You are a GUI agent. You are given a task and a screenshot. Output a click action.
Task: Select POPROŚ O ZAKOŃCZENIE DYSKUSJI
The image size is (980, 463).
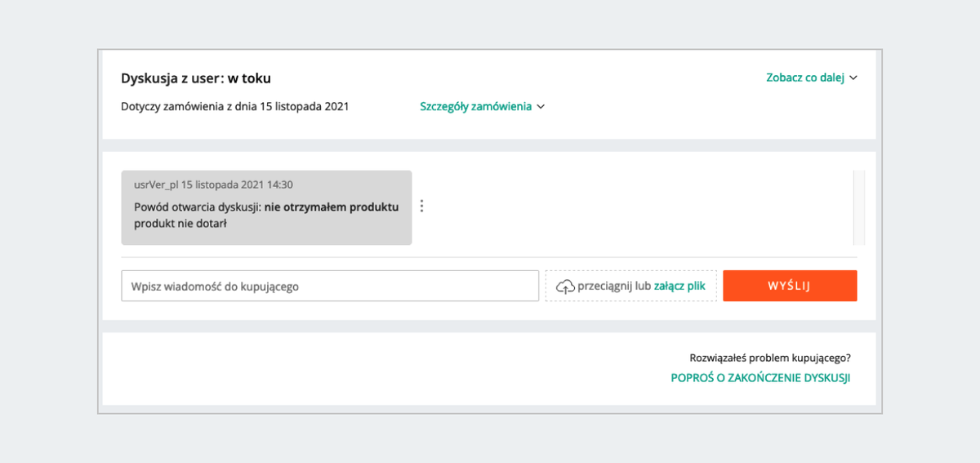[x=760, y=378]
